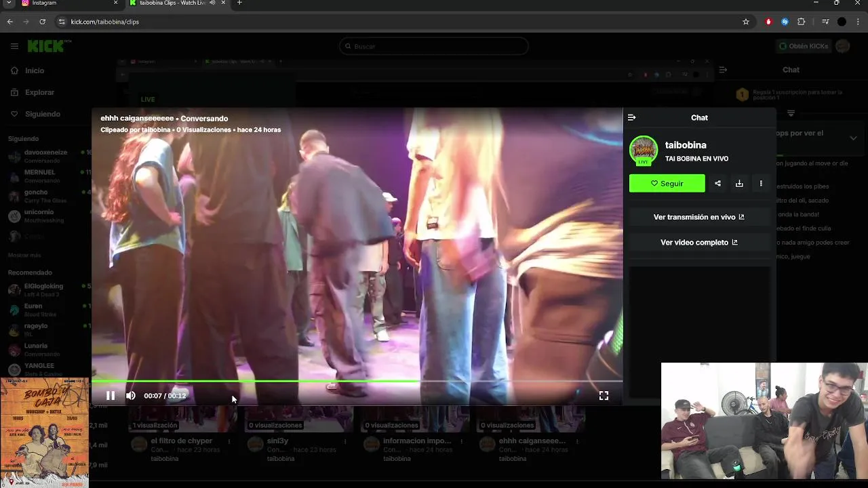Expand the background chat pinned message chevron
Image resolution: width=868 pixels, height=488 pixels.
click(853, 138)
